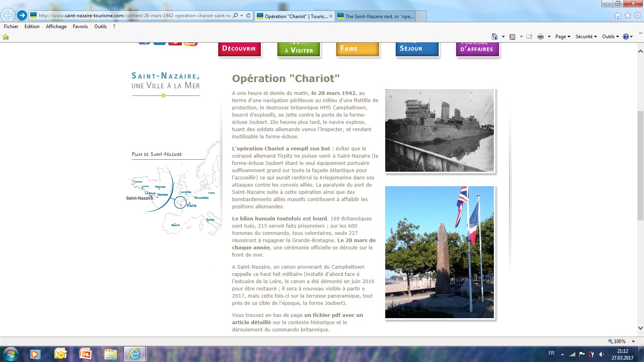Click the network signal bars icon
Viewport: 644px width, 362px height.
point(572,354)
